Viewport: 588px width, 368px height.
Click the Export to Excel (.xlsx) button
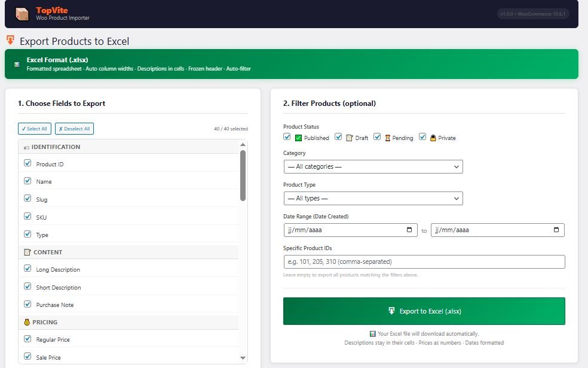tap(424, 311)
